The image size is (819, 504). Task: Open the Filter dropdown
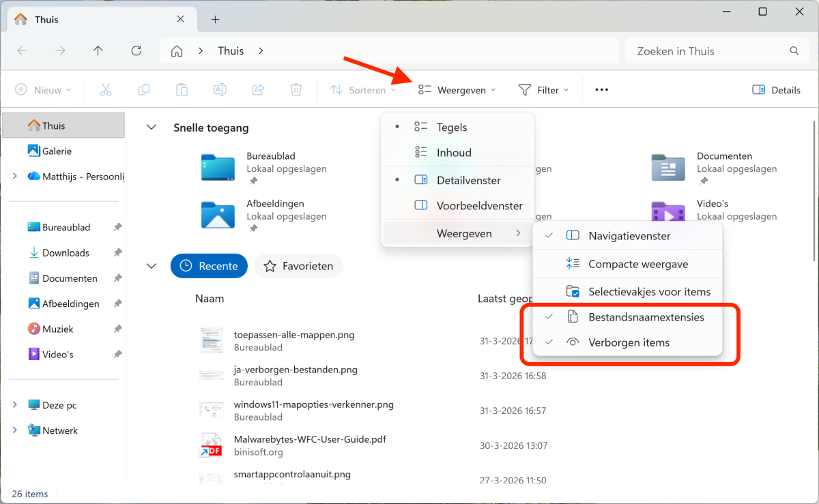pyautogui.click(x=543, y=90)
